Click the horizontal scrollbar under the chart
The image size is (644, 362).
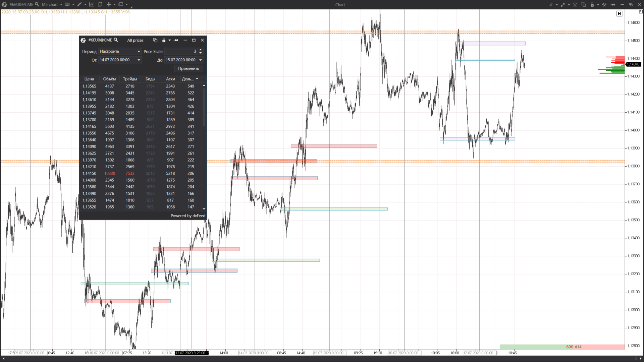322,359
